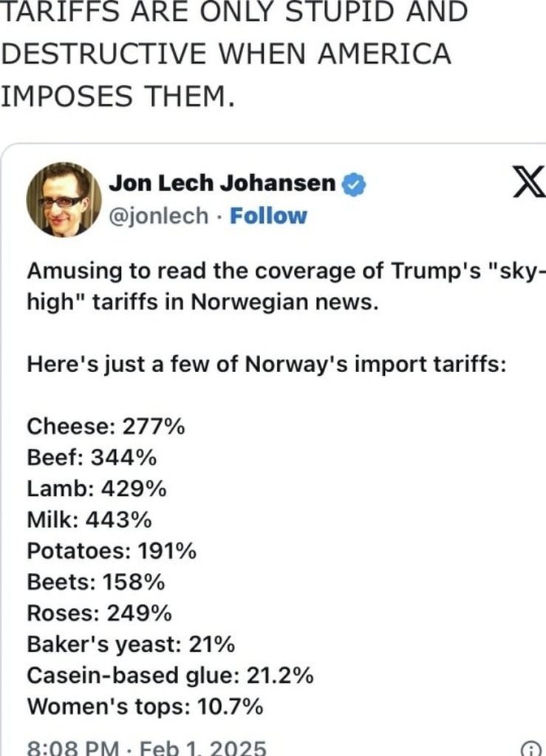Open the 8:08 PM Feb 1, 2025 timestamp
The height and width of the screenshot is (756, 546).
point(146,748)
